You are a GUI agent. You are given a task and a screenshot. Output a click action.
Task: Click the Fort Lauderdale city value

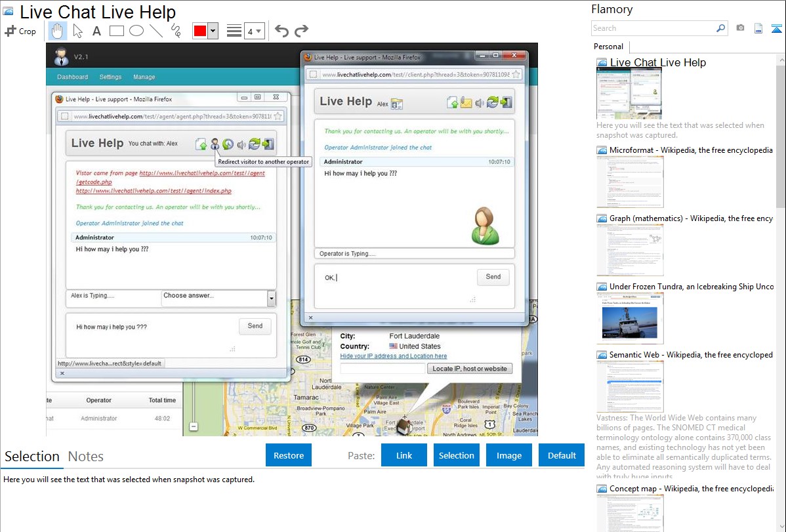point(414,336)
